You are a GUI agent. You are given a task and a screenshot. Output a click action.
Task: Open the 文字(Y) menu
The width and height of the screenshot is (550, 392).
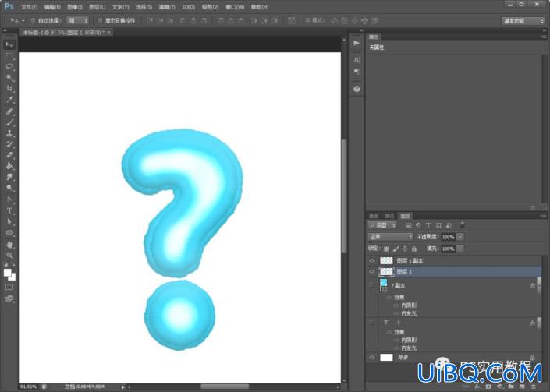pos(120,7)
